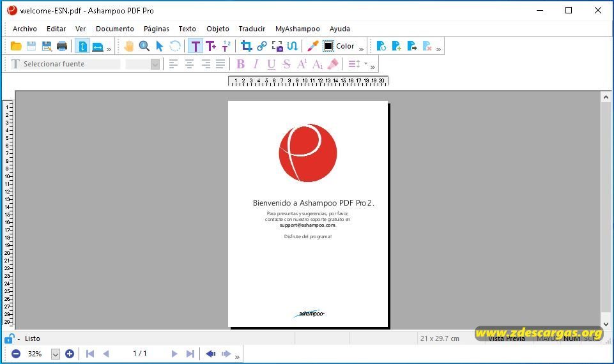Click the 1 / 1 page number field
The height and width of the screenshot is (364, 614).
tap(140, 353)
